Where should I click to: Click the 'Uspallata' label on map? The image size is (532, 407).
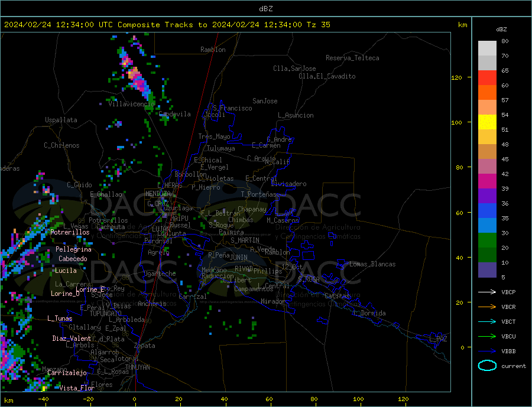click(x=61, y=120)
